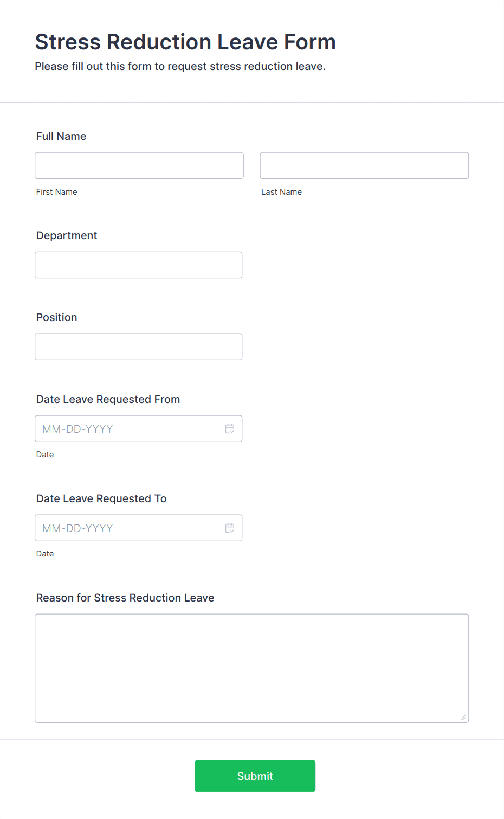Image resolution: width=504 pixels, height=819 pixels.
Task: Click the Reason for Stress Reduction Leave label
Action: point(125,598)
